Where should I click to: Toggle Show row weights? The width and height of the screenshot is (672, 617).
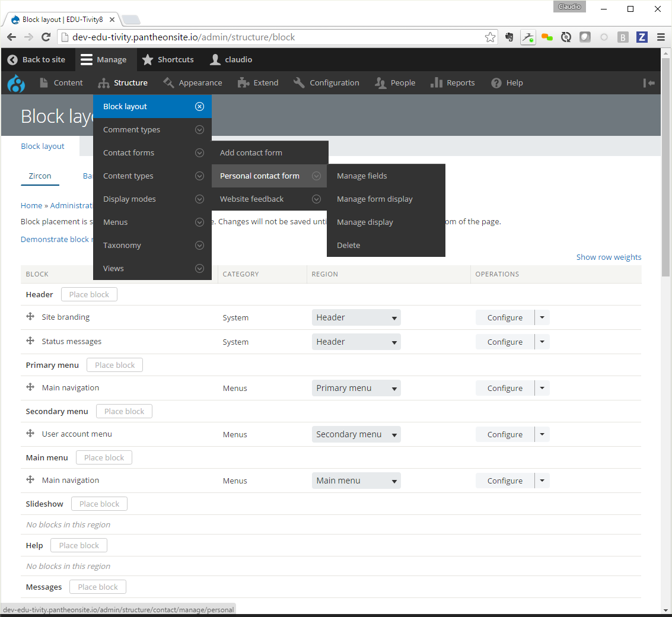pos(609,257)
